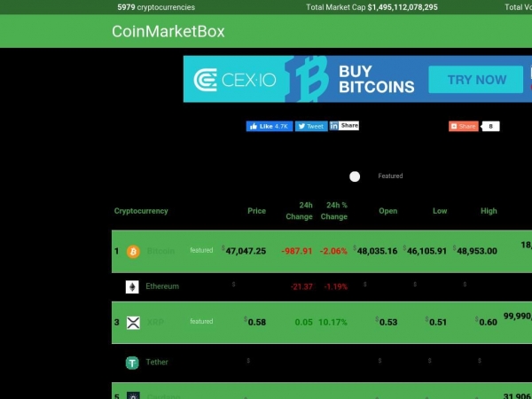532x399 pixels.
Task: Click Bitcoin high value 48,953.00
Action: tap(475, 251)
